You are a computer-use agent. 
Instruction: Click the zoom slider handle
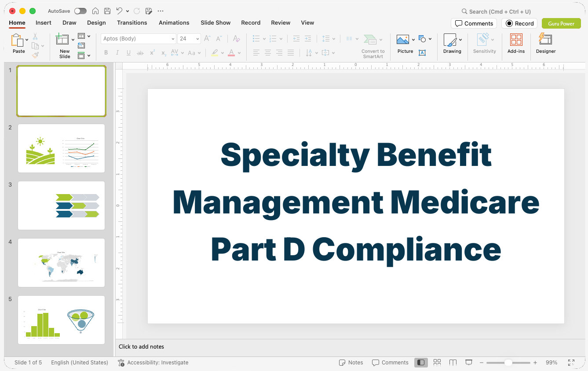[x=508, y=363]
